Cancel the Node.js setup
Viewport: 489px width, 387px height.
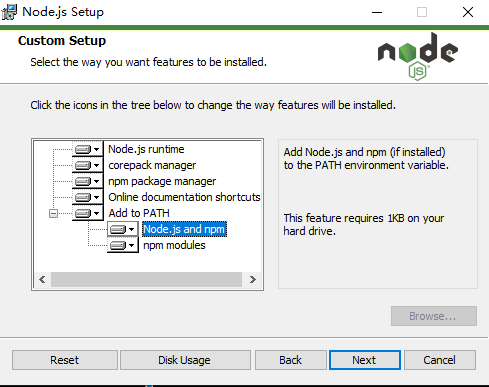(x=440, y=360)
